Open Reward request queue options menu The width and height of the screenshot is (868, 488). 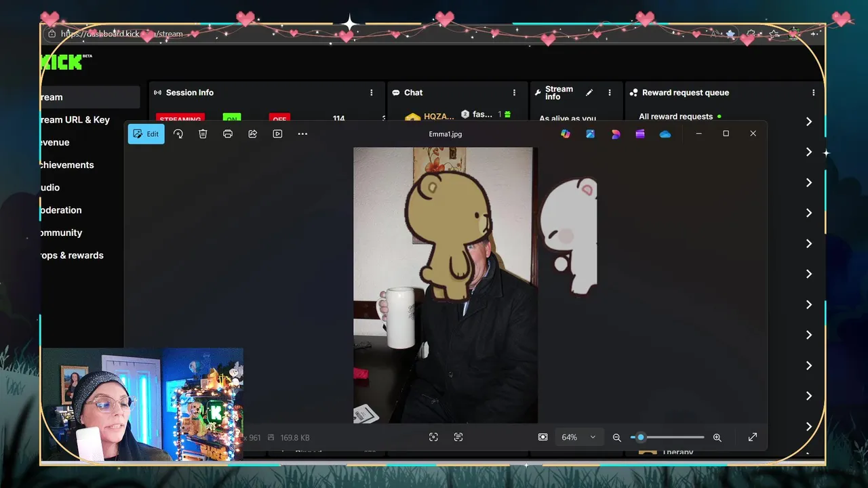tap(813, 93)
